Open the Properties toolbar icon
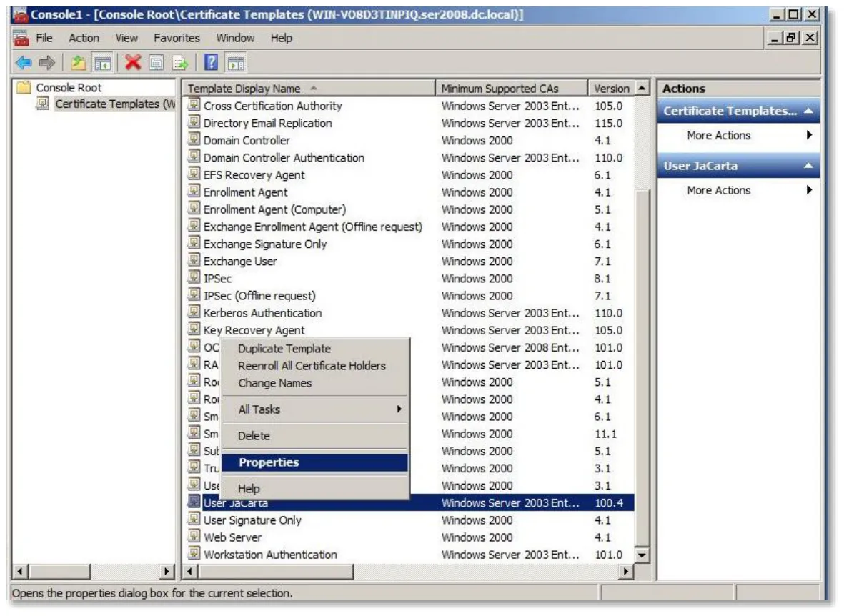 156,63
